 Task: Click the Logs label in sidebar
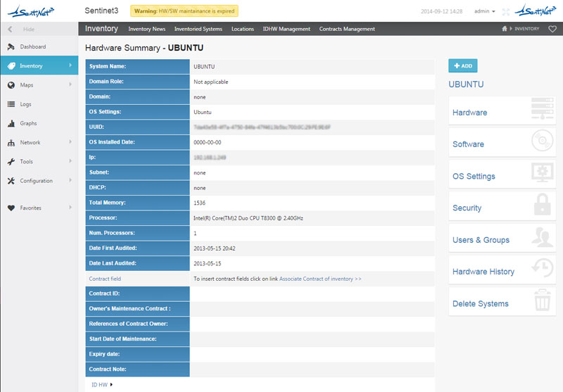tap(25, 104)
